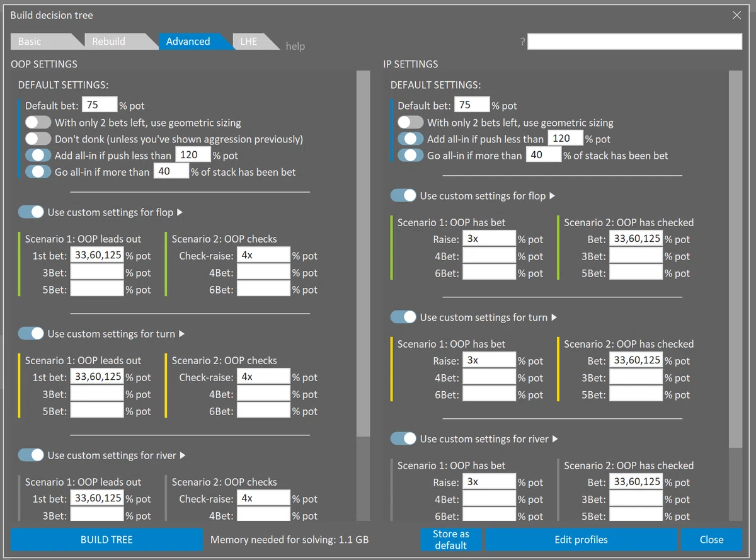Focus the text field beside the question mark
756x560 pixels.
click(634, 42)
